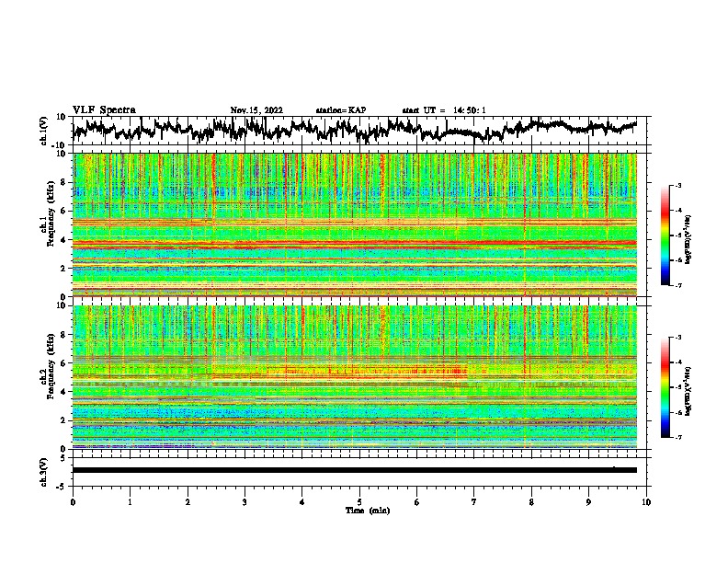Screen dimensions: 728x563
Task: Click the ch.3(V) black signal band
Action: (355, 470)
